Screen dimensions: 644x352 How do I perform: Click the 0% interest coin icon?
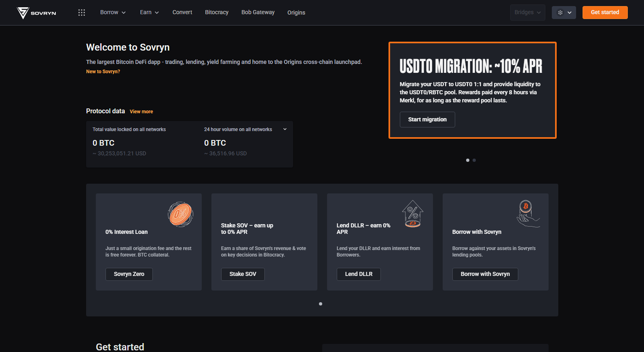pos(180,214)
